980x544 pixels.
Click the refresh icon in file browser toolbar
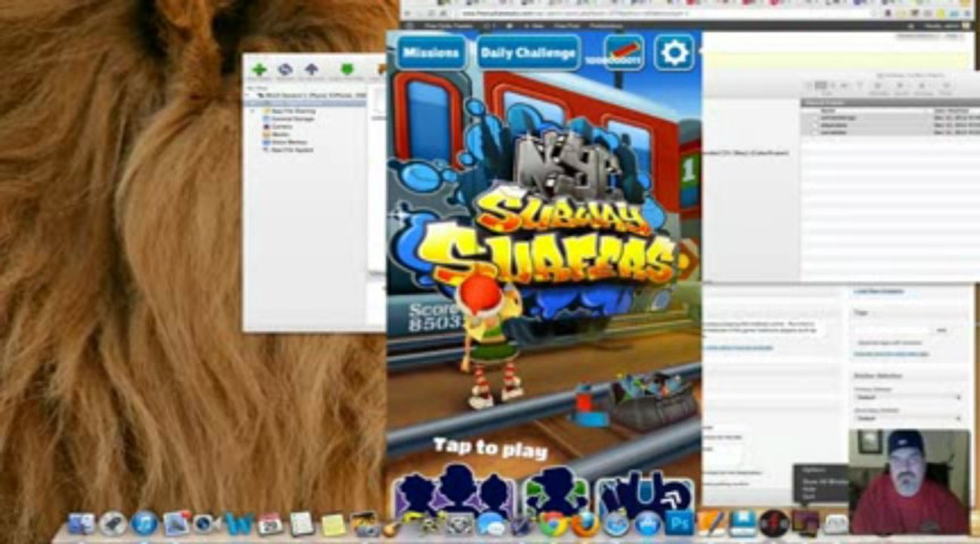click(285, 70)
